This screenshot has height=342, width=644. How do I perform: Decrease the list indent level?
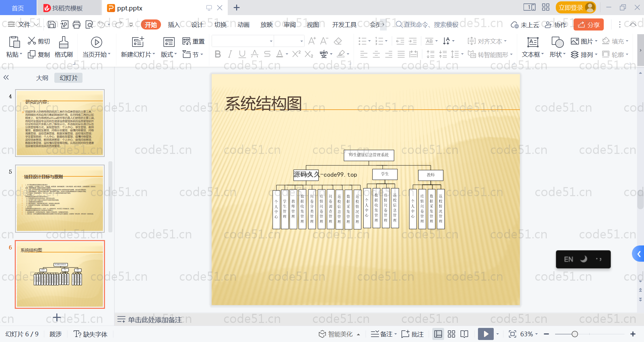tap(400, 41)
